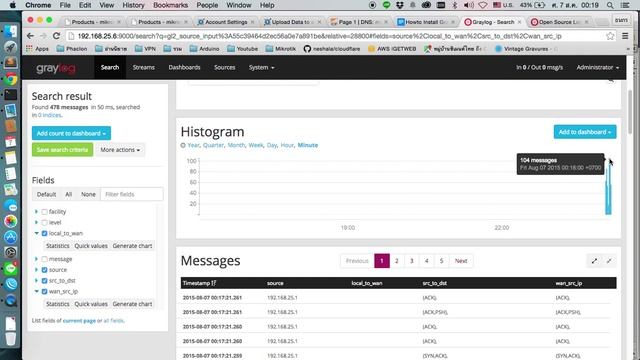
Task: Shrink messages table with collapse icon
Action: click(x=609, y=261)
